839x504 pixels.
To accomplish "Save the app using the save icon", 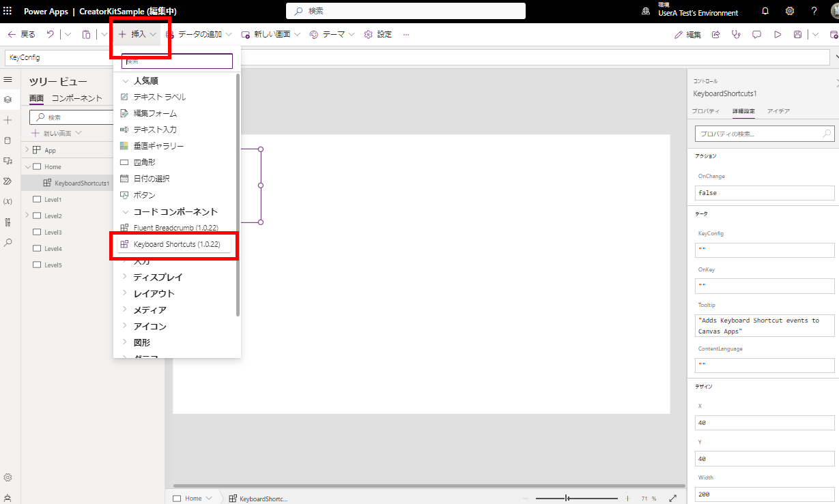I will pyautogui.click(x=797, y=34).
